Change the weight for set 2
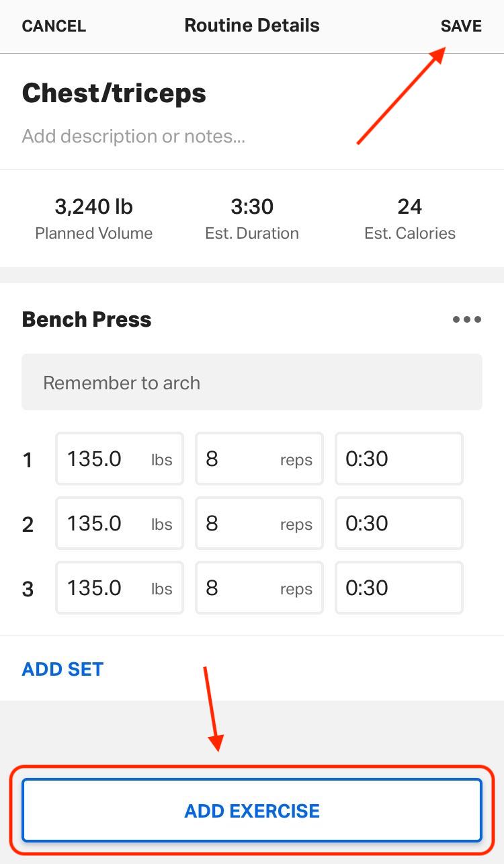Screen dimensions: 504x864 (119, 523)
